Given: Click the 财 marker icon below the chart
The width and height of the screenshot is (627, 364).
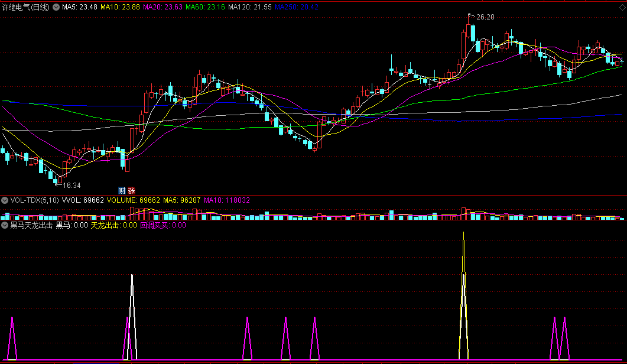Looking at the screenshot, I should click(122, 191).
